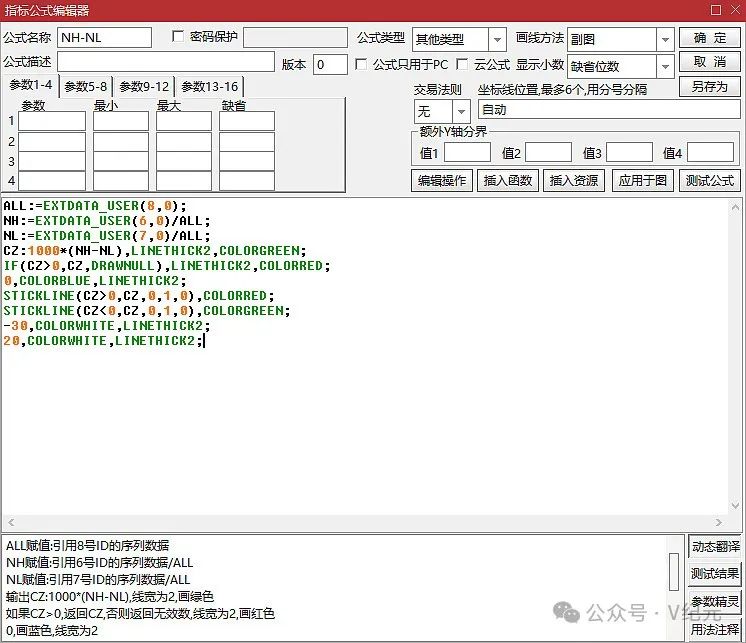Click the code line starting with ALL:=EXTDATA_USER
This screenshot has height=643, width=746.
[95, 206]
